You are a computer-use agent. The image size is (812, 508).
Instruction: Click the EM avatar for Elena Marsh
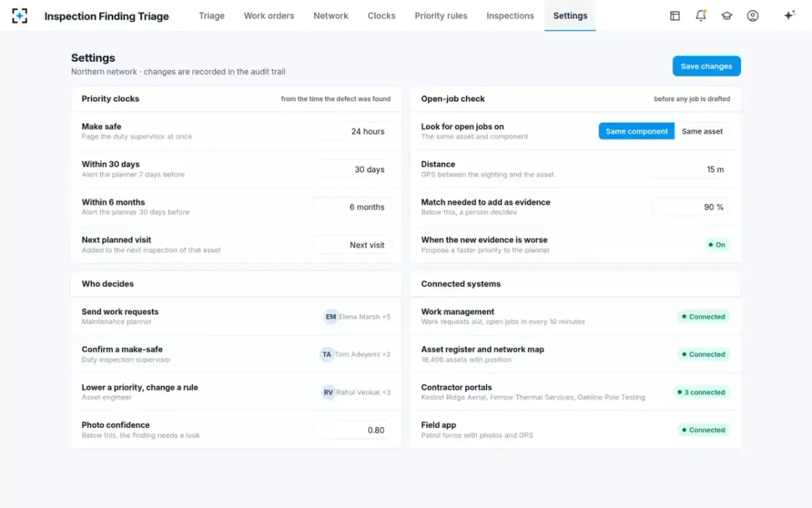pos(331,316)
